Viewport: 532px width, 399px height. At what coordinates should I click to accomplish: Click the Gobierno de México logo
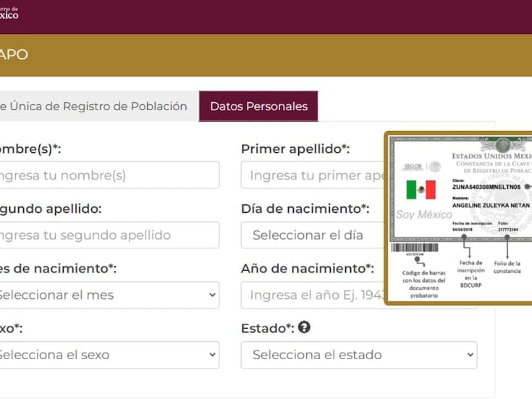9,12
